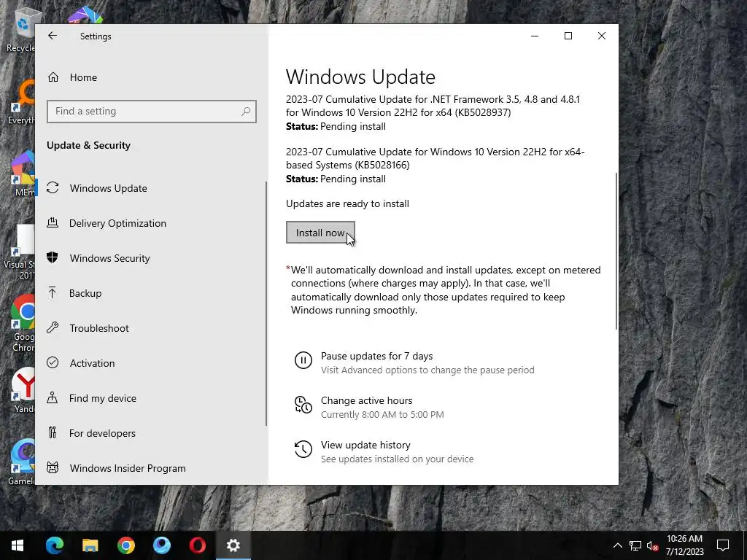
Task: Minimize the Settings window
Action: (x=535, y=36)
